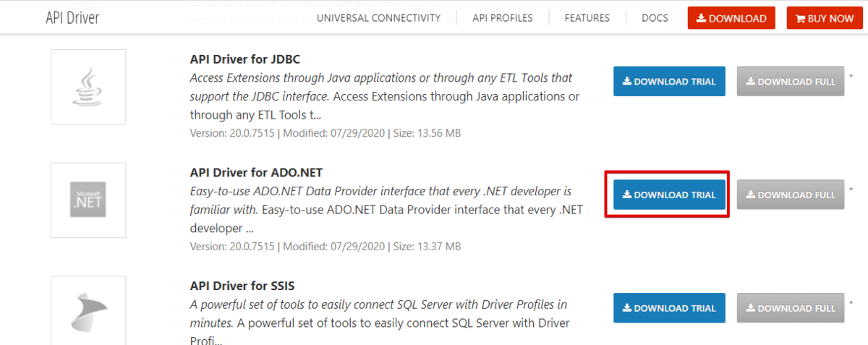Click the Microsoft .NET product icon
The height and width of the screenshot is (345, 868).
(x=88, y=200)
